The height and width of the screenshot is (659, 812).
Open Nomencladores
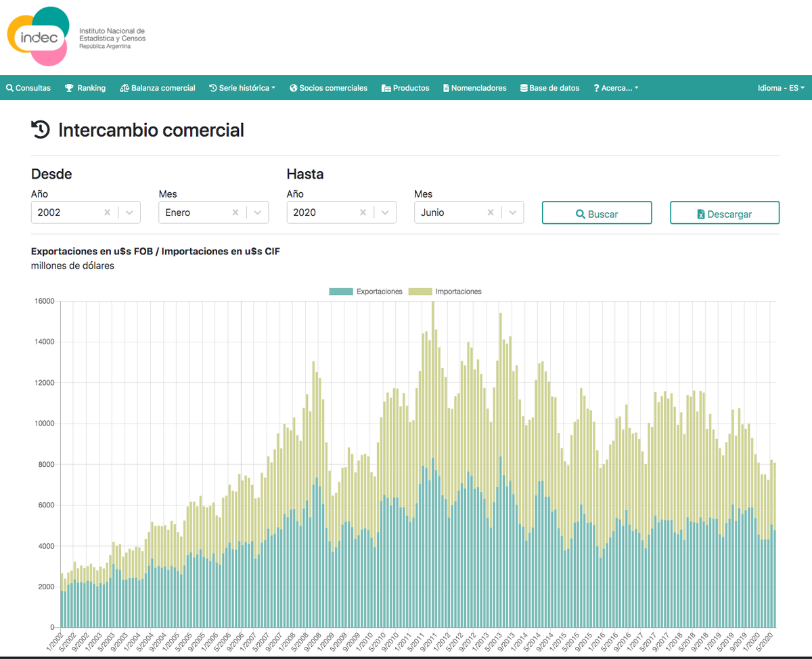(x=474, y=88)
